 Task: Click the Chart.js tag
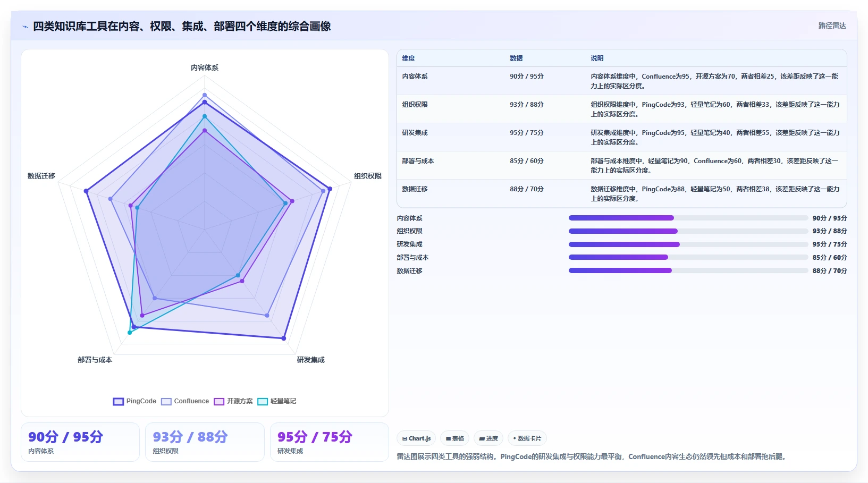pyautogui.click(x=416, y=438)
